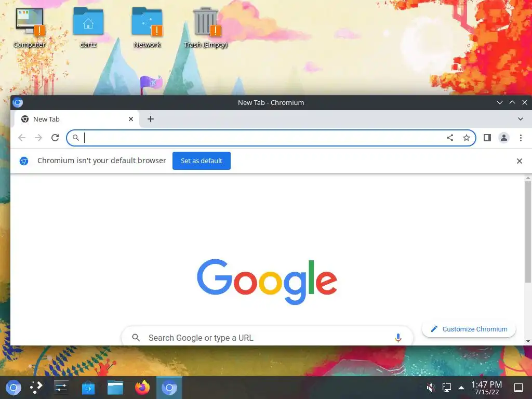This screenshot has width=532, height=399.
Task: Expand hidden system tray icons
Action: coord(461,388)
